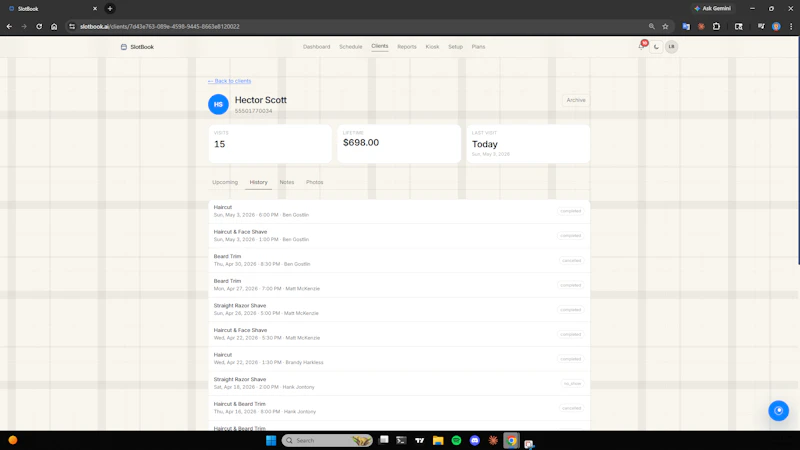Reload the current page
The image size is (800, 450).
coord(39,27)
